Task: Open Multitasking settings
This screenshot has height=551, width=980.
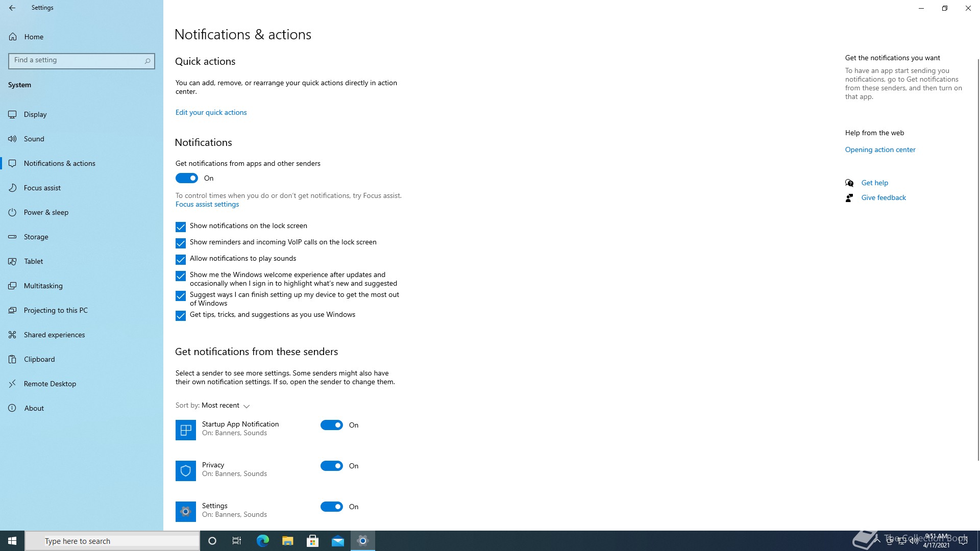Action: pyautogui.click(x=82, y=286)
